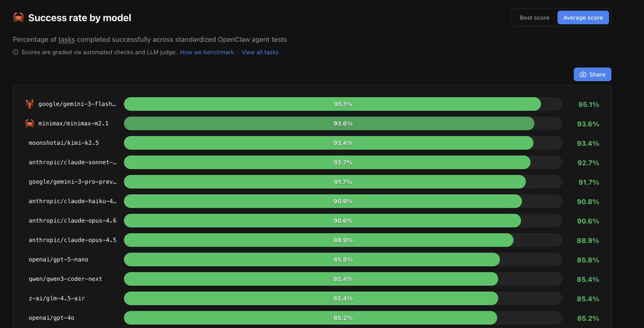Click the Share button label

[597, 75]
